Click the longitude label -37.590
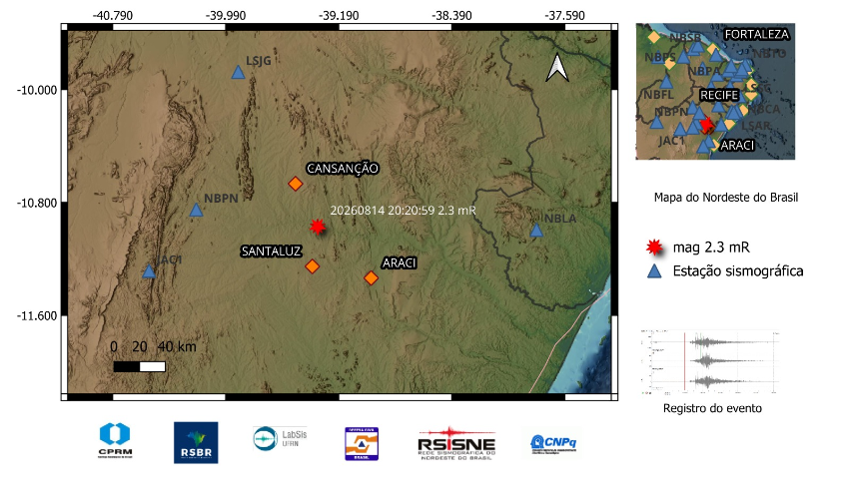Image resolution: width=849 pixels, height=504 pixels. point(564,16)
